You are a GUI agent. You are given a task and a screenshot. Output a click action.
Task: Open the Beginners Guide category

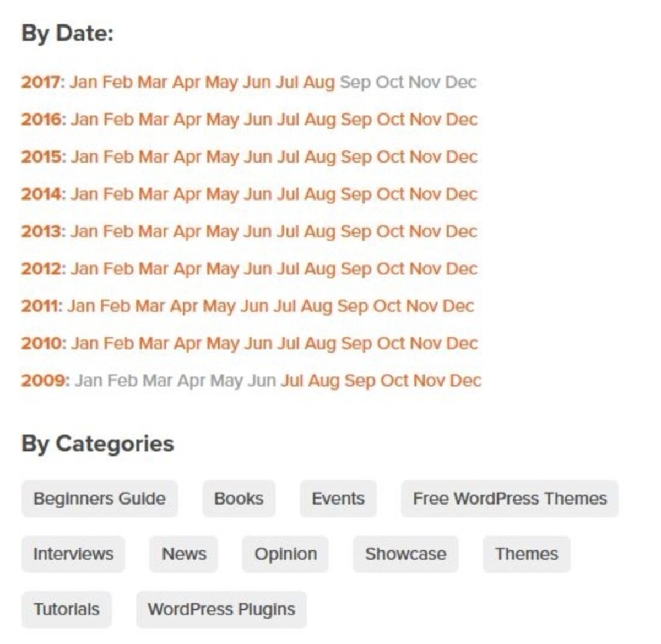tap(100, 499)
